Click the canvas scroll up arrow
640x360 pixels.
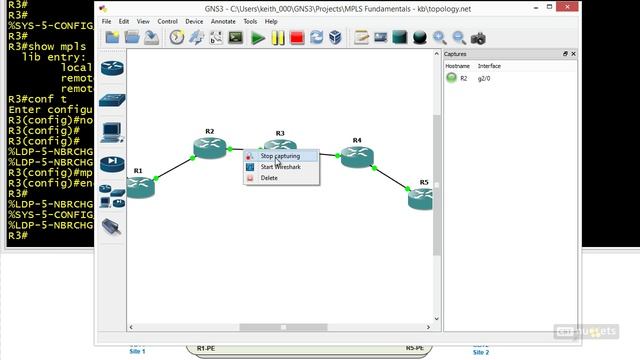pos(436,53)
